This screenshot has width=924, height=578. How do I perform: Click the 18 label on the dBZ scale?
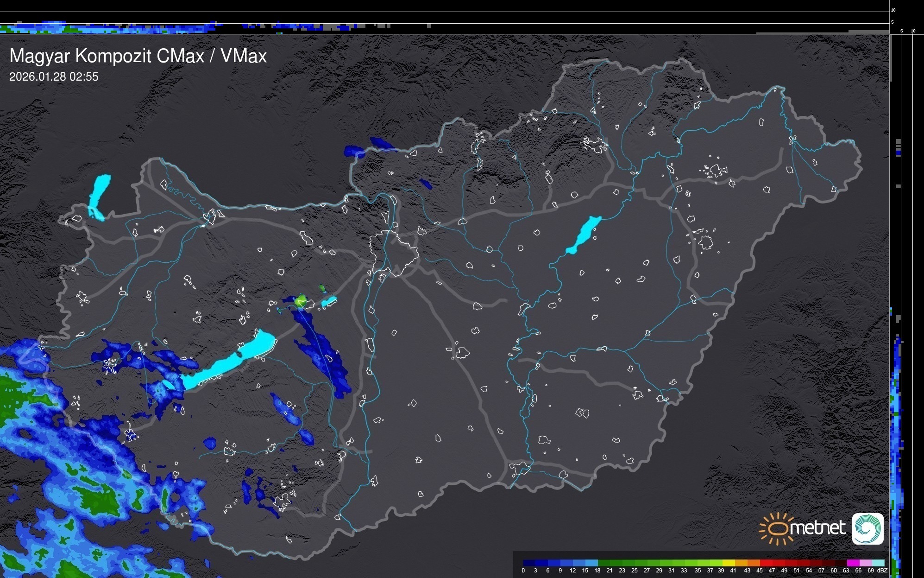597,571
